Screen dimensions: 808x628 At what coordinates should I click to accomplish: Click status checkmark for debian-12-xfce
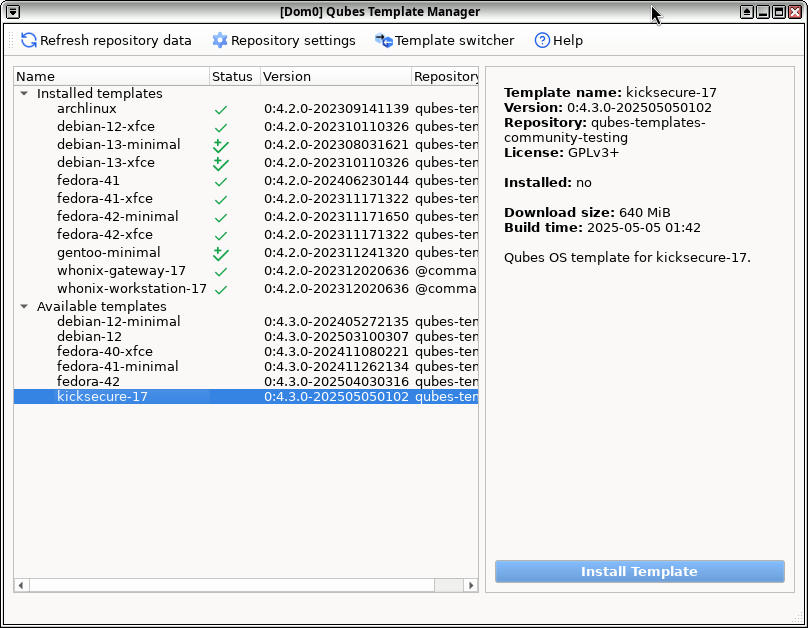[x=221, y=128]
